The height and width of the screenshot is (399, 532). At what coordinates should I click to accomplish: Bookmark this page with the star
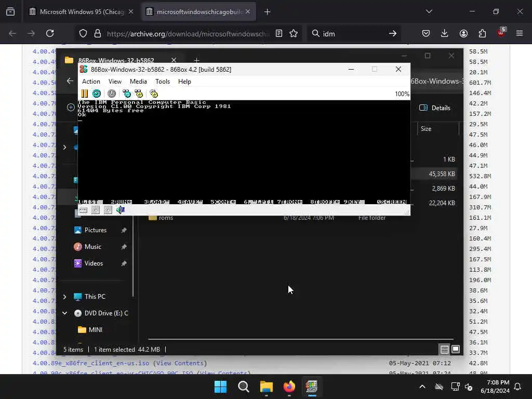click(x=294, y=33)
